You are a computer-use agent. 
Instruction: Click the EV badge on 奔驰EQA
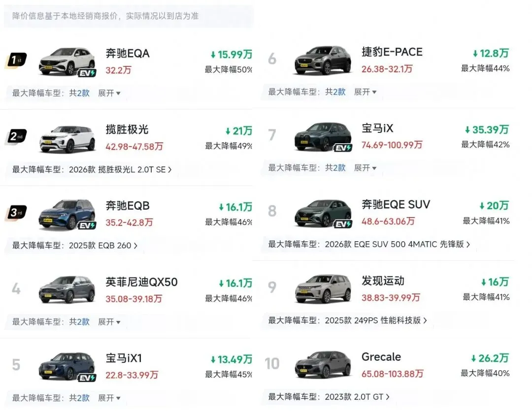tap(87, 73)
